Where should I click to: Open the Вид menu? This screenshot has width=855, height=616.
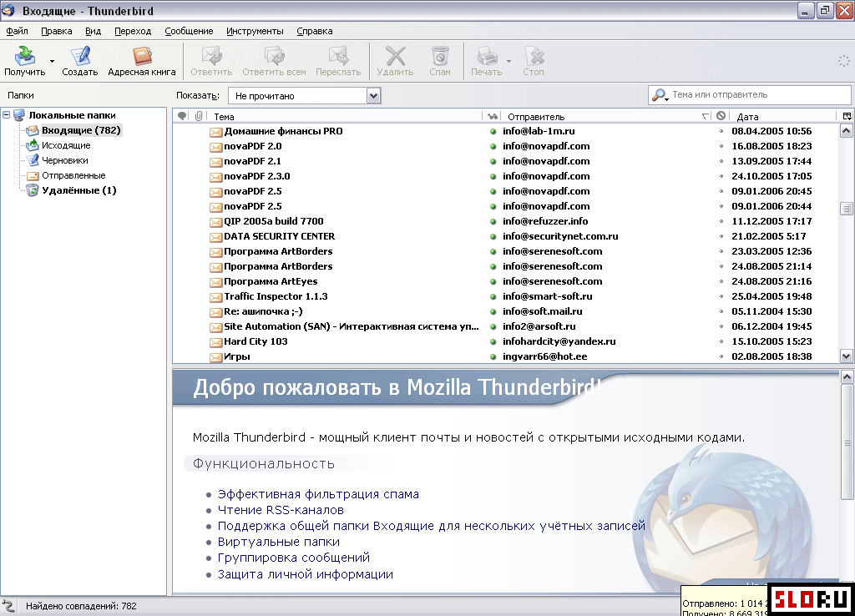(94, 31)
